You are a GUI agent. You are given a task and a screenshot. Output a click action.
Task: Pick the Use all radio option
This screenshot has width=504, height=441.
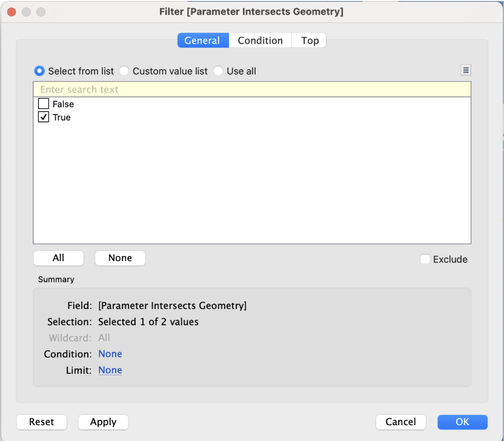218,71
